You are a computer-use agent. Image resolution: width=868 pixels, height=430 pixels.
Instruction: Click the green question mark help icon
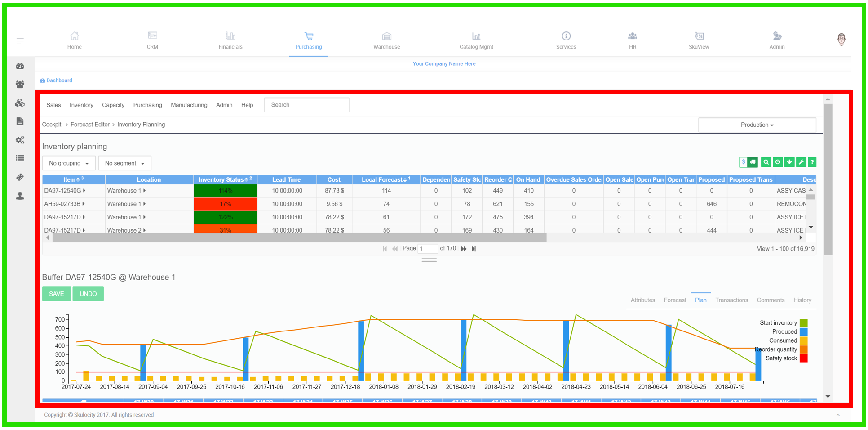[812, 162]
